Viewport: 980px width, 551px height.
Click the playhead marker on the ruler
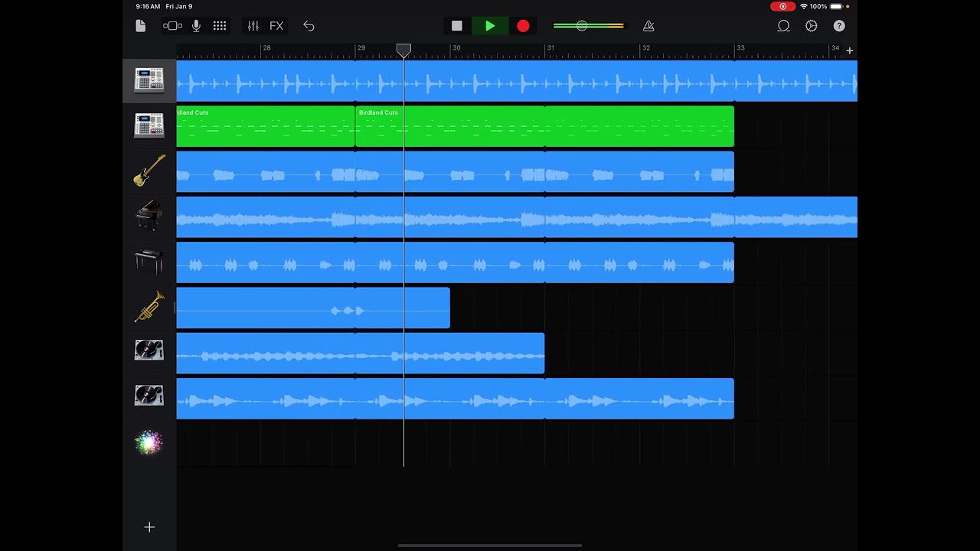403,51
